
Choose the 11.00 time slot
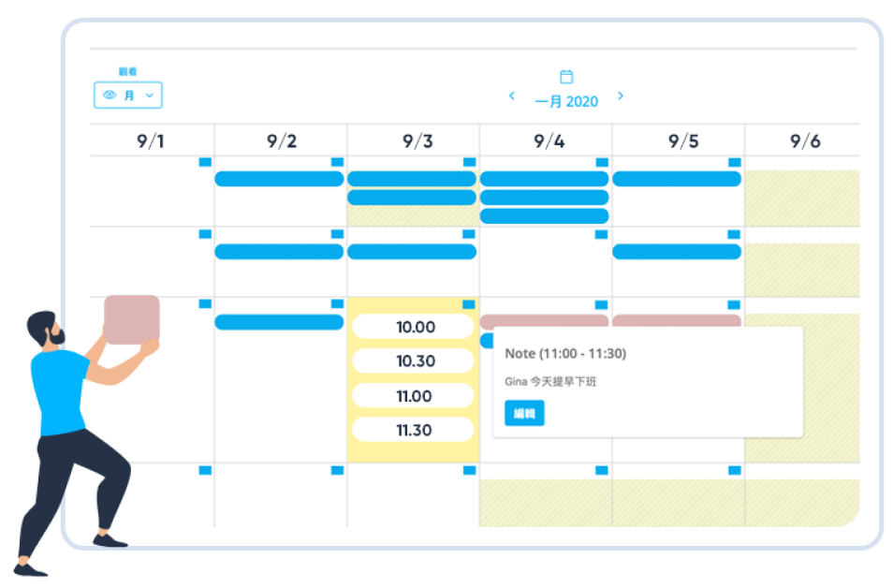coord(414,396)
